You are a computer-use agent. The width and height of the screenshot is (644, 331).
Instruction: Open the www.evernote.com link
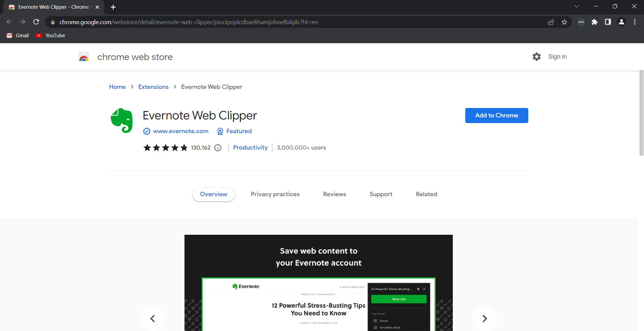coord(180,131)
